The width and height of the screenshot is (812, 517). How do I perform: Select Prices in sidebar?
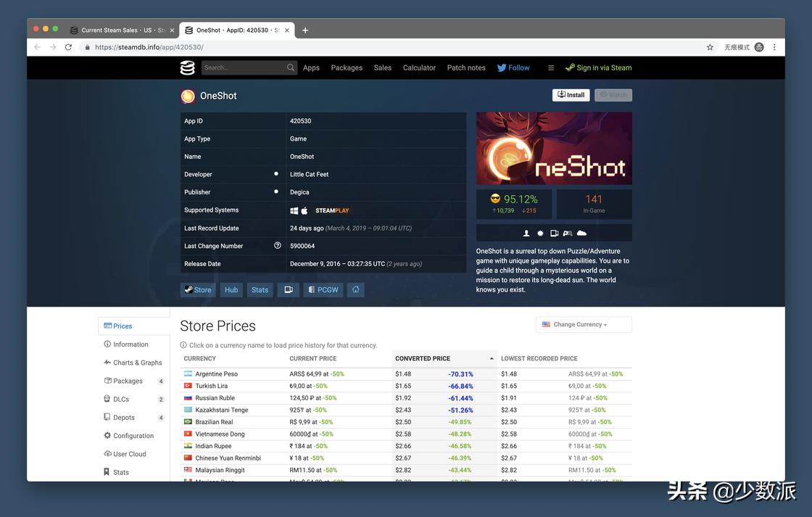[x=133, y=326]
